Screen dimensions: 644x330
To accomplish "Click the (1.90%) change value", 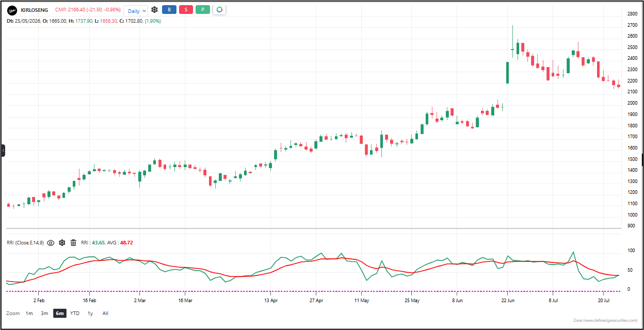I will click(x=153, y=21).
